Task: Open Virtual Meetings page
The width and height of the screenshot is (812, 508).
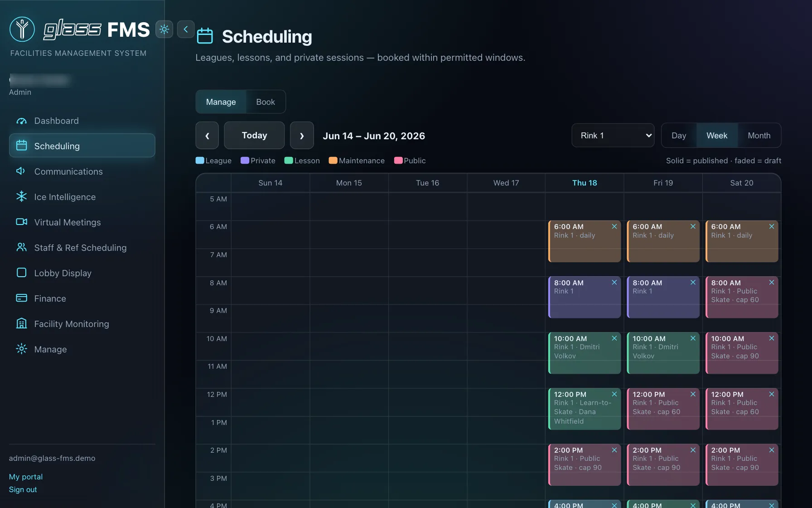Action: coord(82,222)
